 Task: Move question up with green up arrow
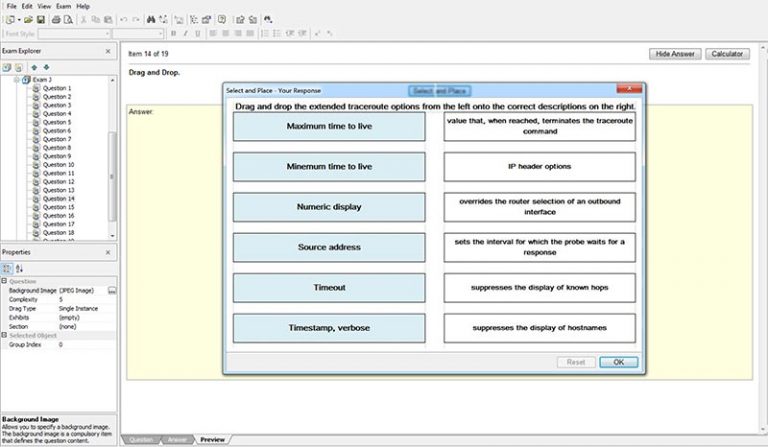(33, 67)
